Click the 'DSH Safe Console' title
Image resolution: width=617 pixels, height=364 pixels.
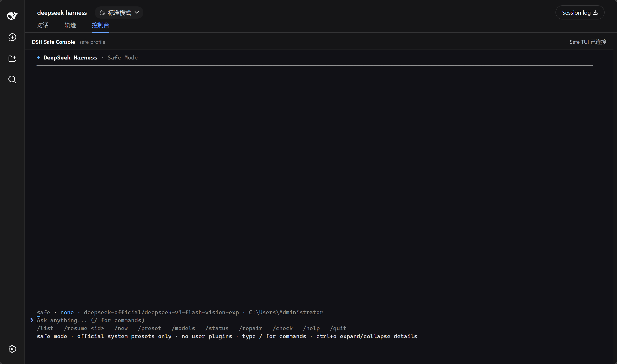(53, 42)
